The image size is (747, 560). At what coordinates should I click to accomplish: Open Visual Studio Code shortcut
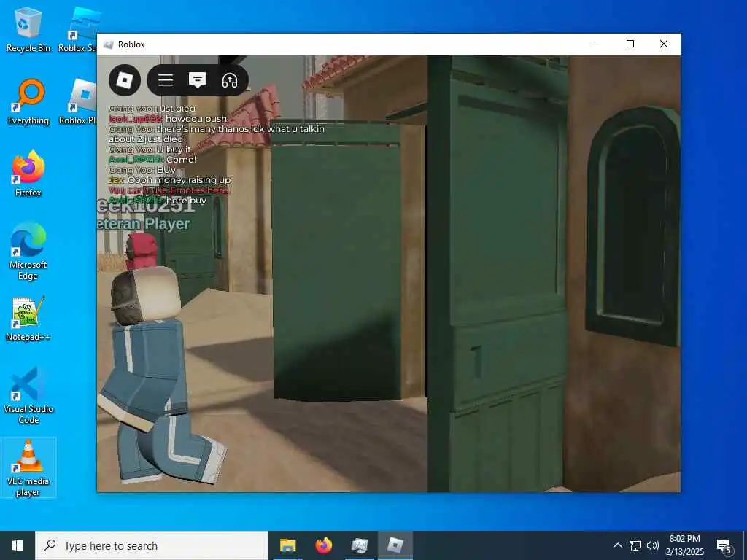(x=28, y=396)
